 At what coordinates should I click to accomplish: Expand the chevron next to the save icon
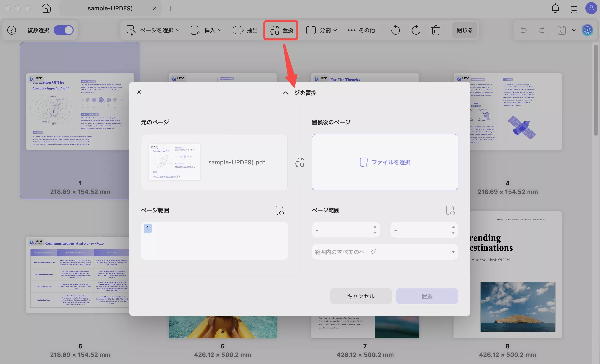[573, 30]
